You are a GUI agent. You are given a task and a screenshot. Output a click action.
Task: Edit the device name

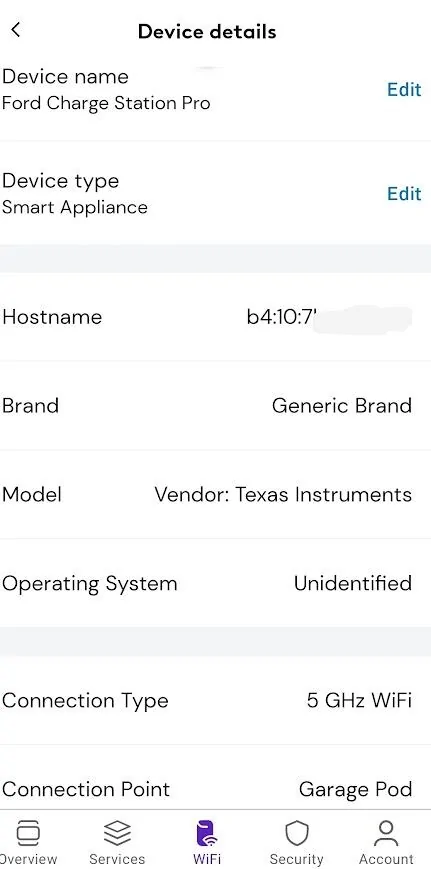pyautogui.click(x=404, y=89)
